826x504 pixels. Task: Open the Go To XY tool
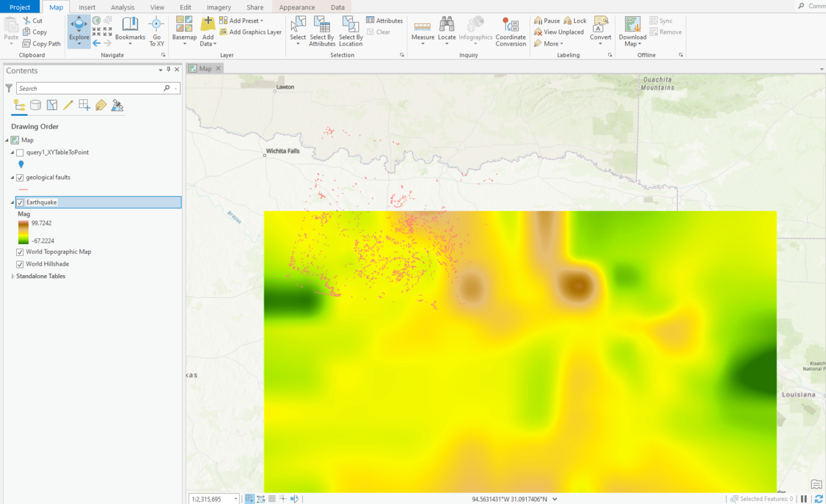156,31
